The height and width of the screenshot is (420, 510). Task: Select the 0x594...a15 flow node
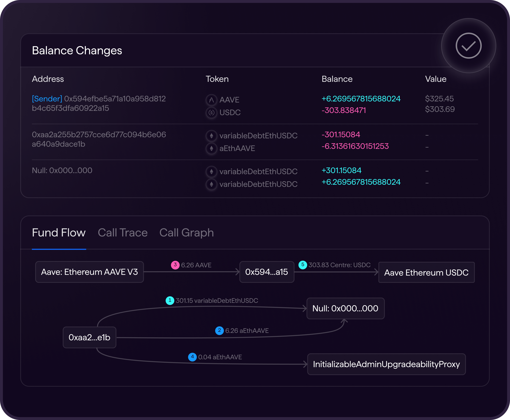pyautogui.click(x=267, y=272)
